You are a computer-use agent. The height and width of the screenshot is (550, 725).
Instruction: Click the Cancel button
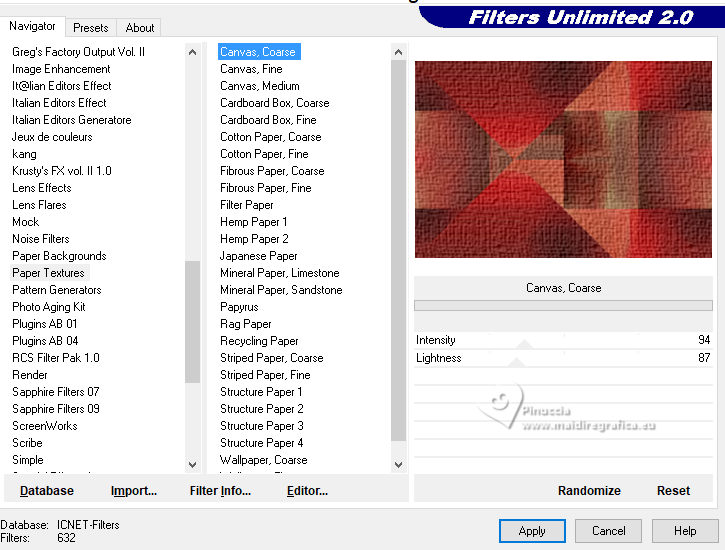click(608, 531)
